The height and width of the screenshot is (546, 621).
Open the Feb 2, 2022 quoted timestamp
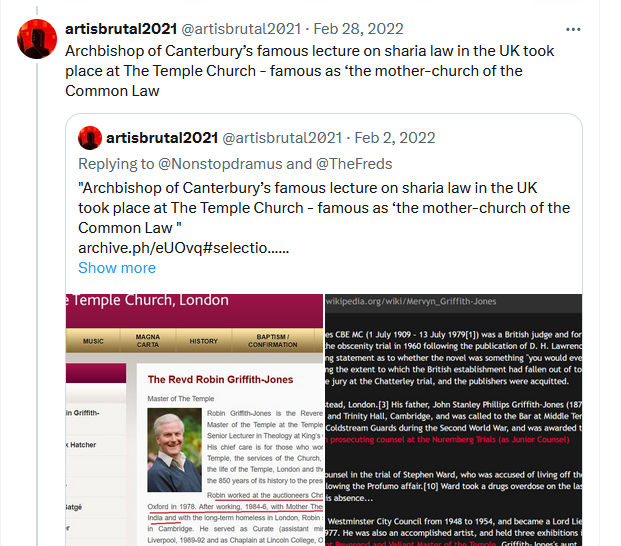point(395,138)
